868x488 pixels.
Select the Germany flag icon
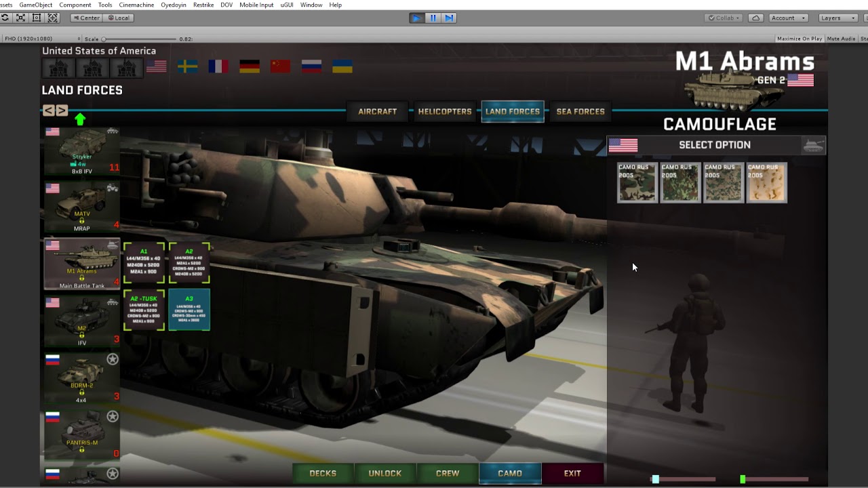click(250, 66)
